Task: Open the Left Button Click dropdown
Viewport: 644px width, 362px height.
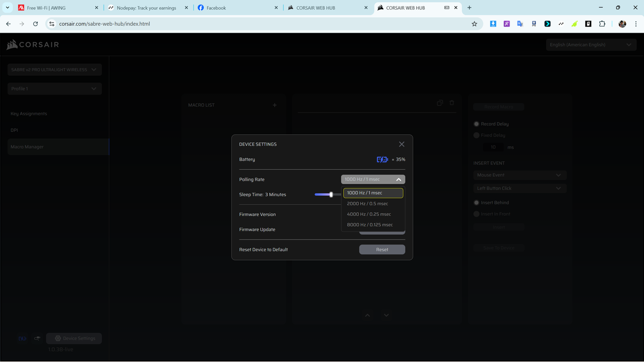Action: (520, 189)
